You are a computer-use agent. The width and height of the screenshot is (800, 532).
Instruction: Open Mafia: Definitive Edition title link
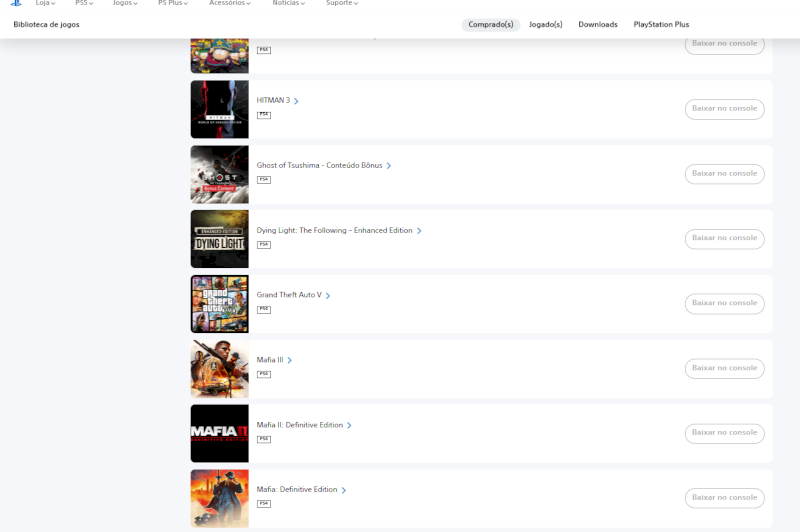click(x=297, y=489)
